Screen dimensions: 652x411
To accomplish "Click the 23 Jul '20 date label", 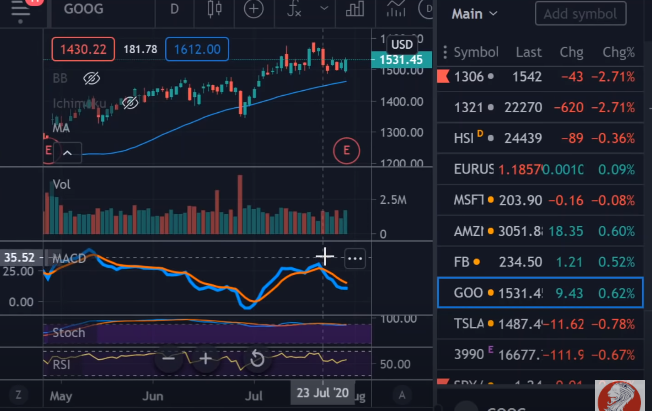I will pos(323,393).
